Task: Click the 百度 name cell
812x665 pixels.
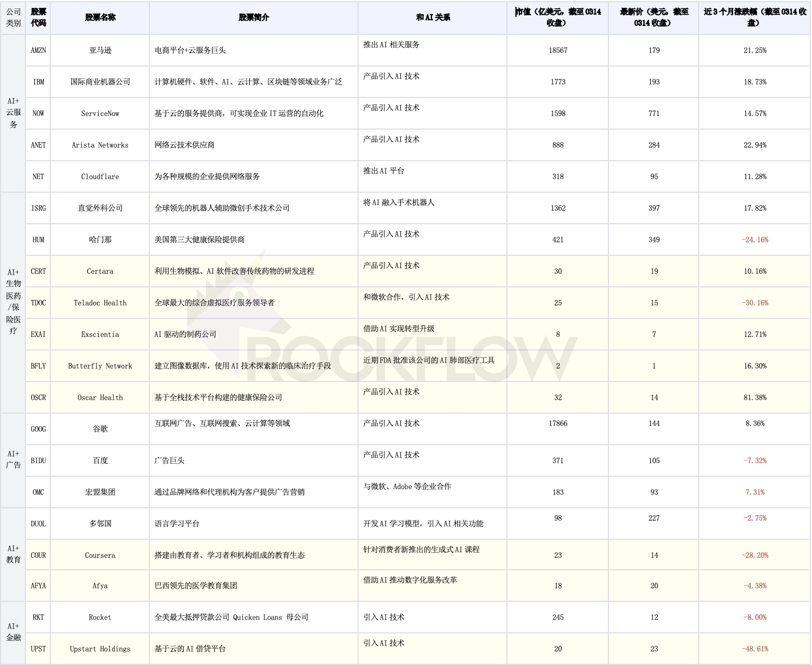Action: pos(100,460)
